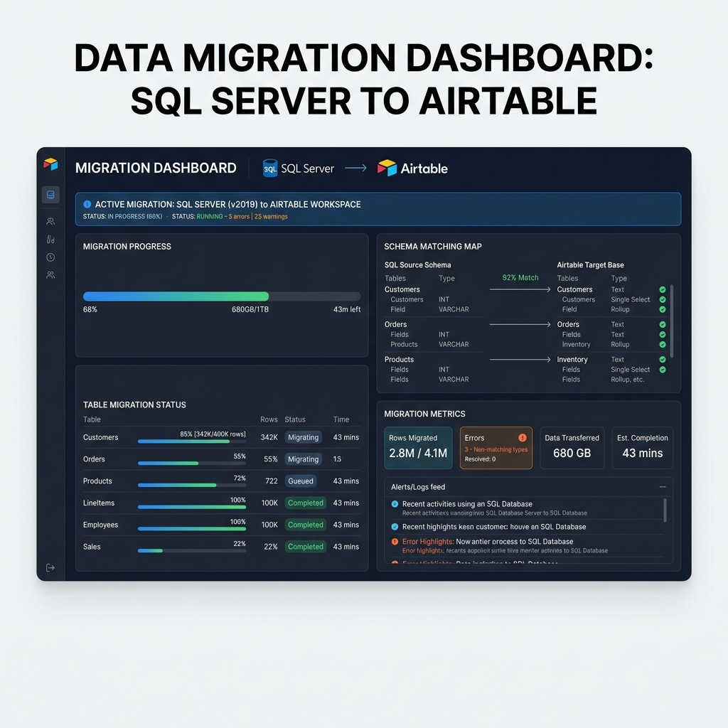Open the Rows Migrated metric card

coord(418,448)
